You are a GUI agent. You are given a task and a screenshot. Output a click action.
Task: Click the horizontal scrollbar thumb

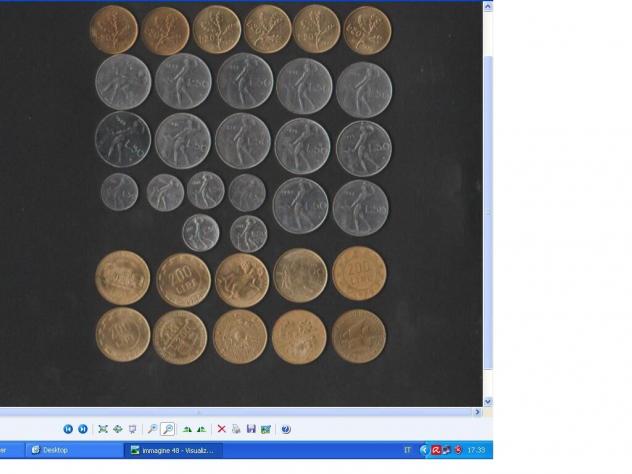(x=236, y=412)
